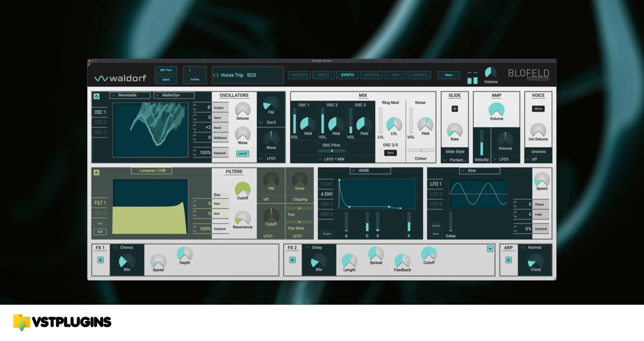Enable or disable the FX 2 power icon
The height and width of the screenshot is (341, 644).
click(x=292, y=260)
